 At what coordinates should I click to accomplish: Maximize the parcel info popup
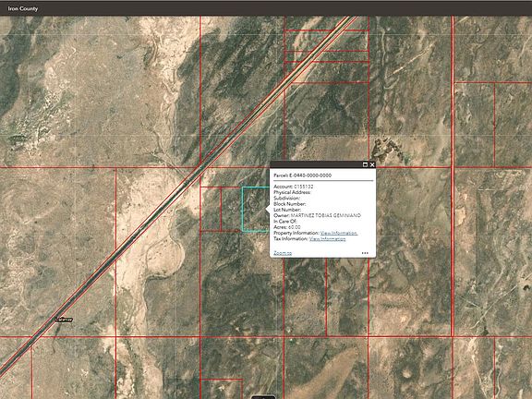[x=365, y=164]
